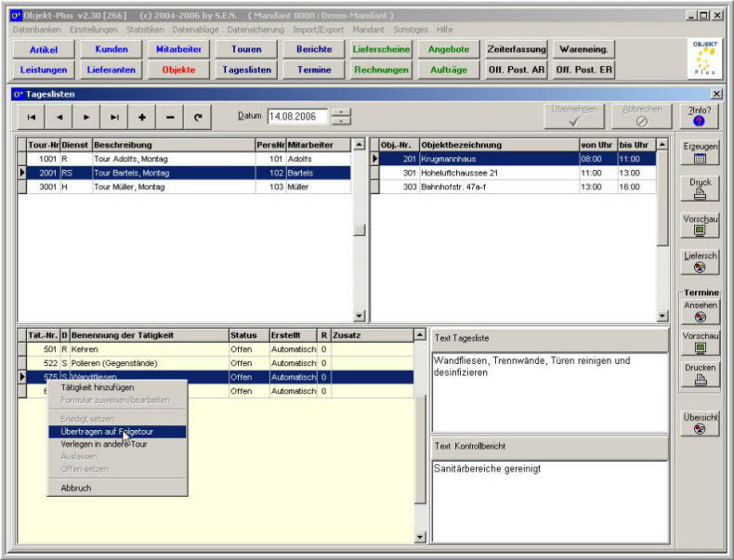Viewport: 734px width, 560px height.
Task: Click Ansehen under Termine
Action: pos(700,312)
